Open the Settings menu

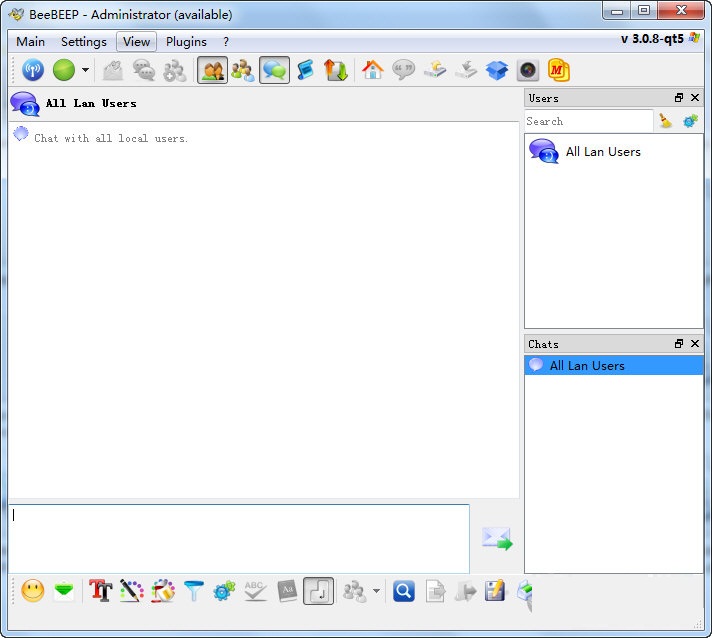point(83,42)
